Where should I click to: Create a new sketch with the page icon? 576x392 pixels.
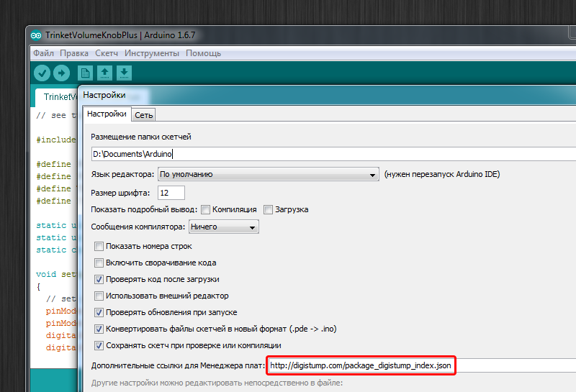85,73
